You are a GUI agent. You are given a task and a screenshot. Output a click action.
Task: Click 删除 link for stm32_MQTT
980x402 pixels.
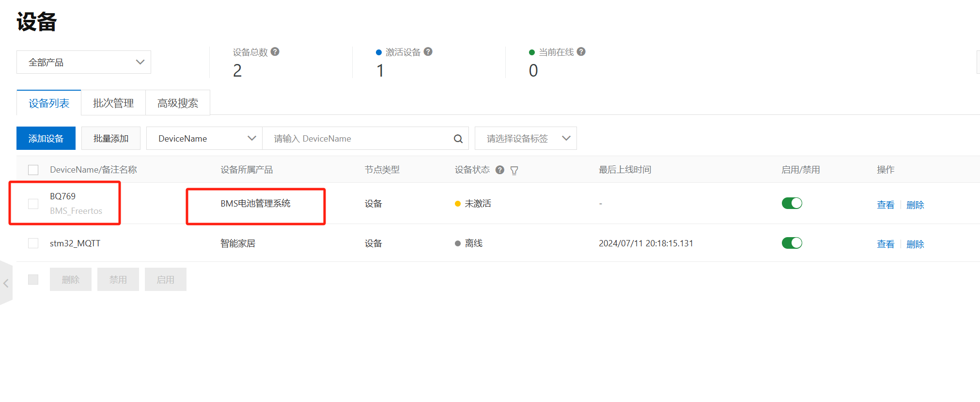(915, 244)
